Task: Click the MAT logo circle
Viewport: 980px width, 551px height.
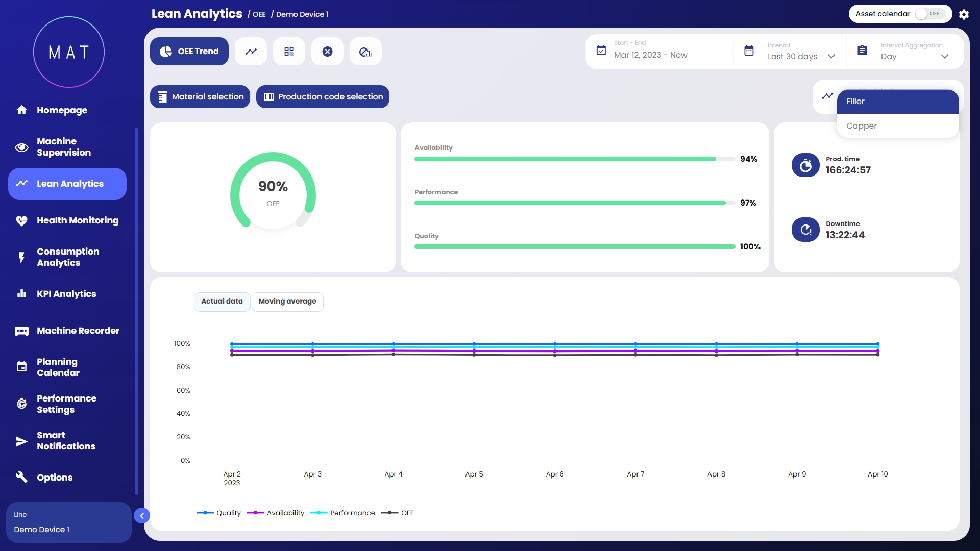Action: tap(69, 52)
